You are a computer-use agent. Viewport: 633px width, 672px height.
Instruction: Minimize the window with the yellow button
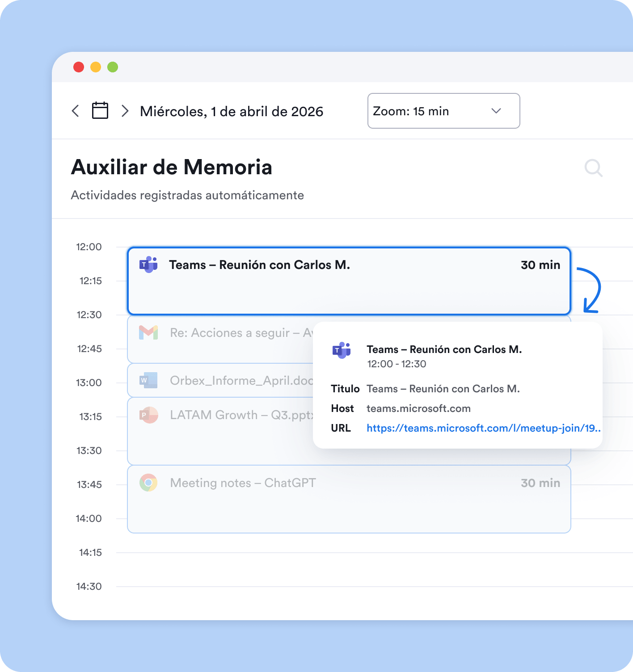pyautogui.click(x=96, y=67)
